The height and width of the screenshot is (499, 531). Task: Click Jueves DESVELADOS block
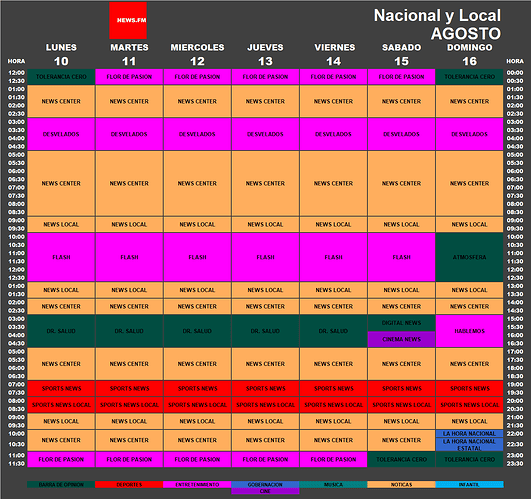(265, 134)
